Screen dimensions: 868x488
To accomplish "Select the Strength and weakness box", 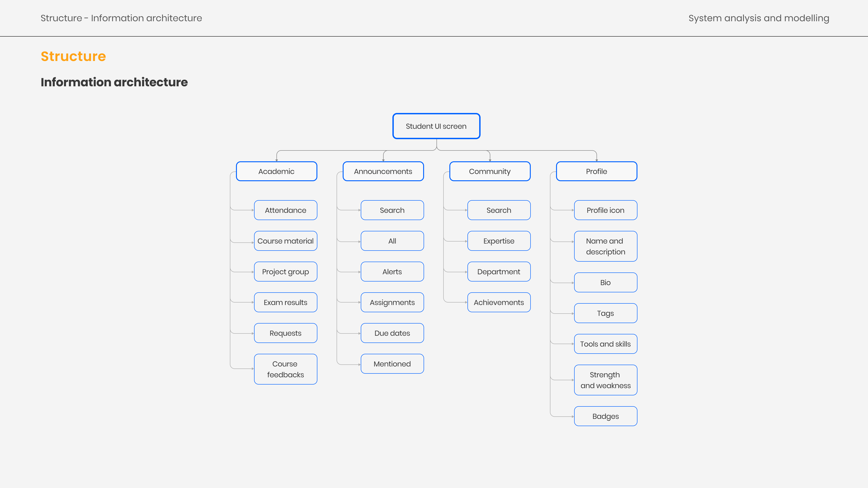I will 605,380.
